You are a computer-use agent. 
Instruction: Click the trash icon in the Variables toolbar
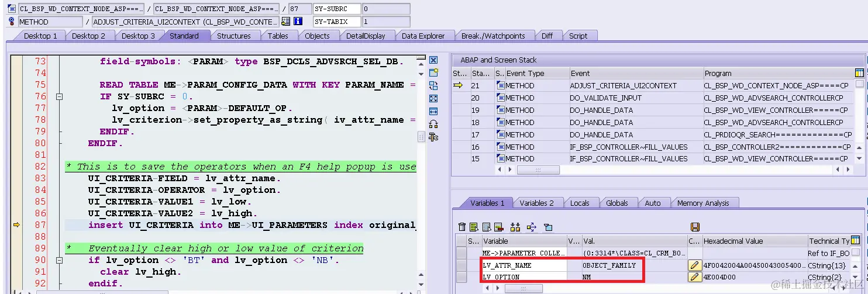point(462,227)
